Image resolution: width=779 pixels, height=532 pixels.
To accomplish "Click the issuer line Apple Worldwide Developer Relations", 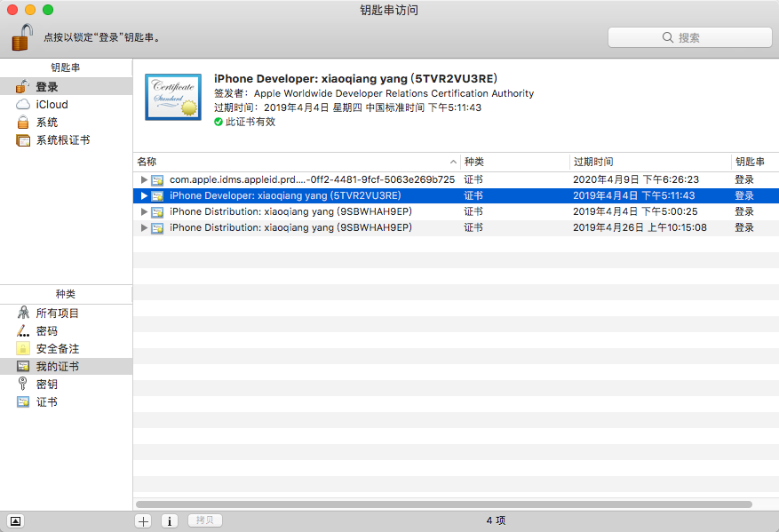I will click(x=374, y=93).
